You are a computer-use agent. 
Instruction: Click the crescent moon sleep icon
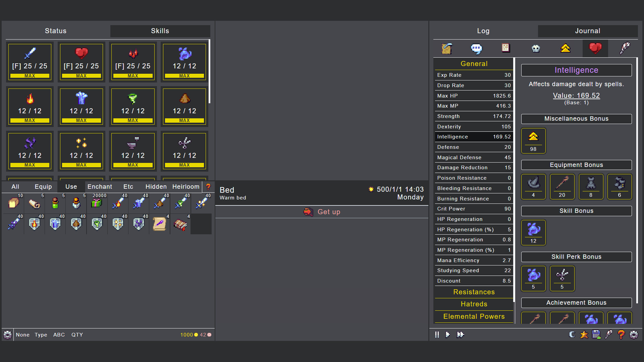572,335
